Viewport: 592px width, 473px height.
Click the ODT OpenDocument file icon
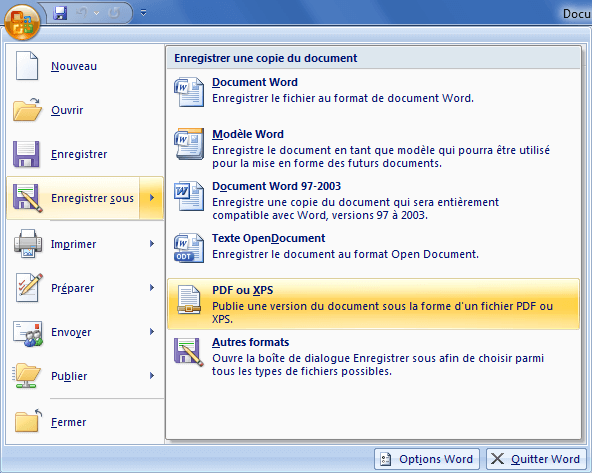tap(189, 248)
